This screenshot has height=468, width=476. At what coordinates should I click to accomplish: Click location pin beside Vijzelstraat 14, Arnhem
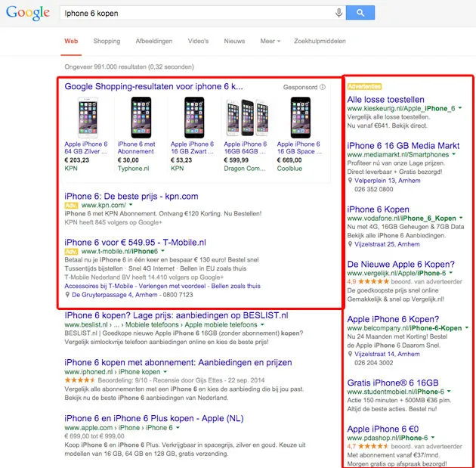tap(350, 354)
